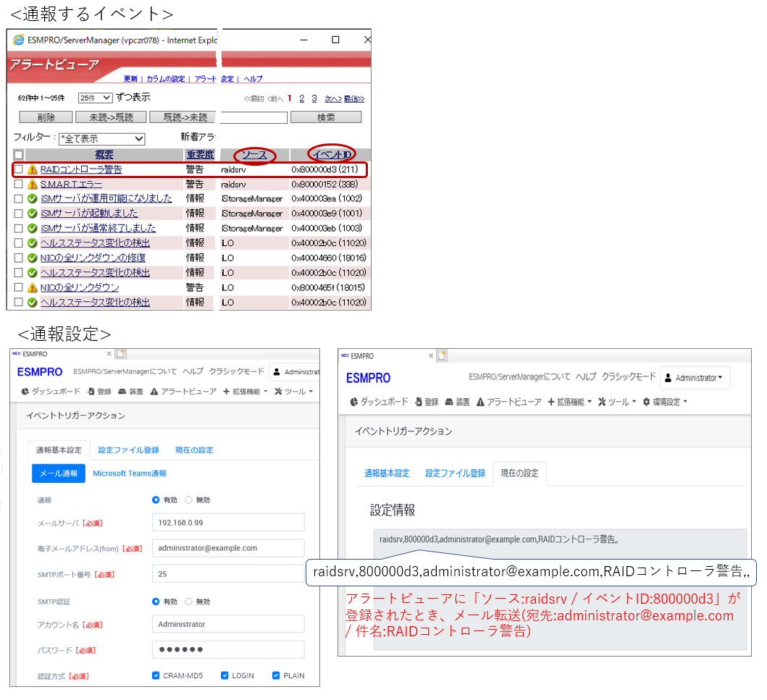The image size is (767, 700).
Task: Click the メールサーバ input field
Action: tap(228, 523)
